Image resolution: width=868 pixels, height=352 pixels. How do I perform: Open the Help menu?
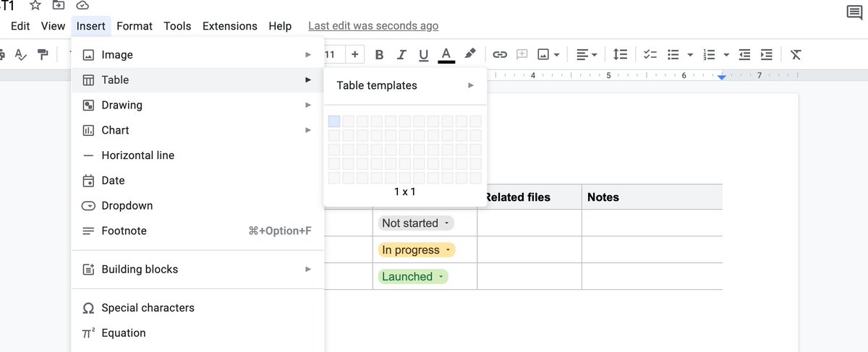pyautogui.click(x=280, y=26)
